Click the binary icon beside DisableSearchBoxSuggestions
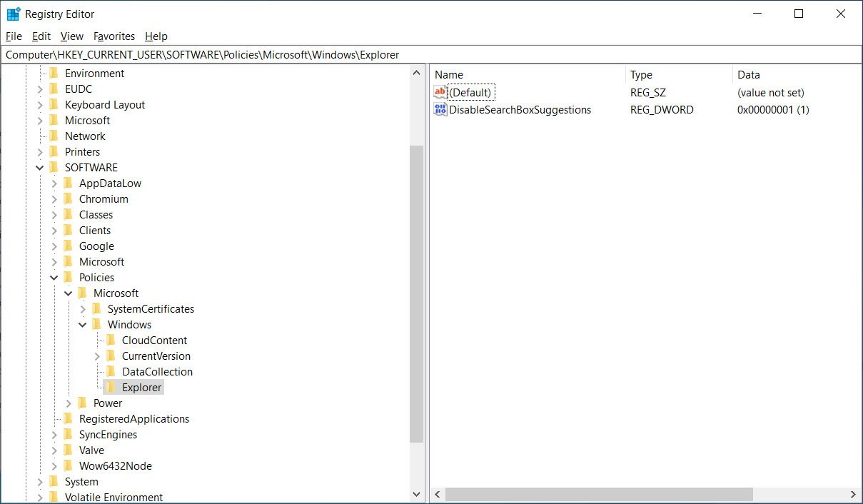 point(439,109)
